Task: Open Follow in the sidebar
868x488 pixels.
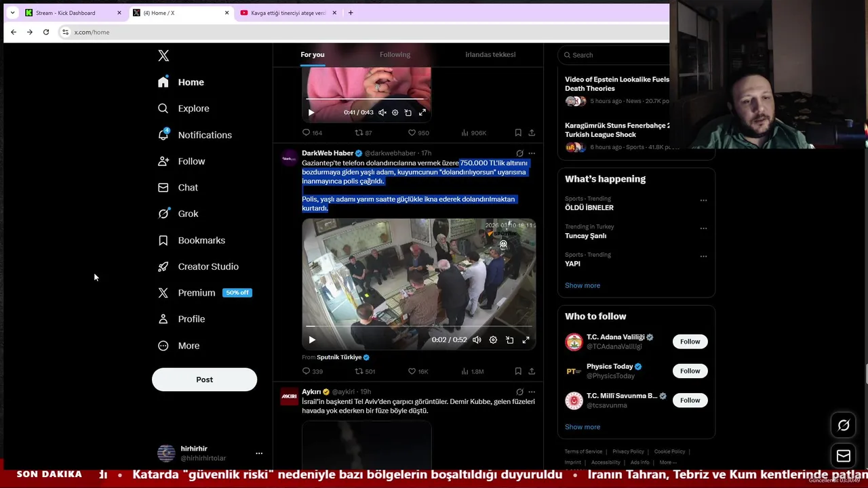Action: [181, 161]
